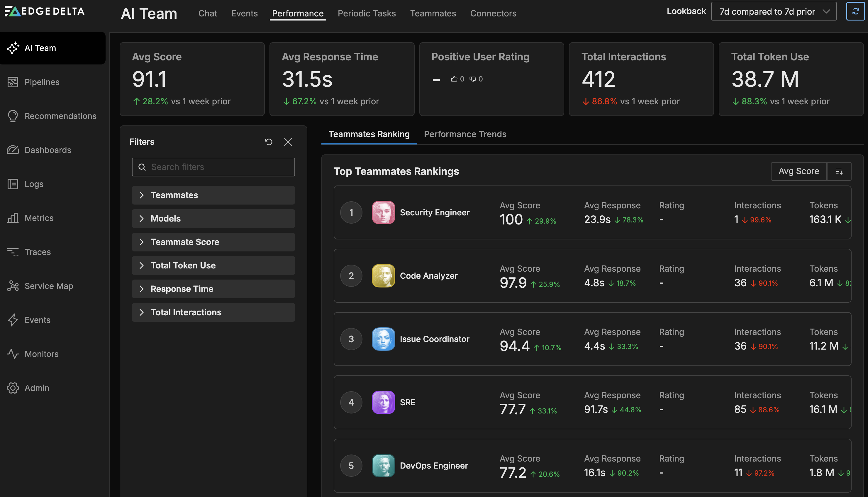Click the thumbs up rating icon
868x497 pixels.
454,79
